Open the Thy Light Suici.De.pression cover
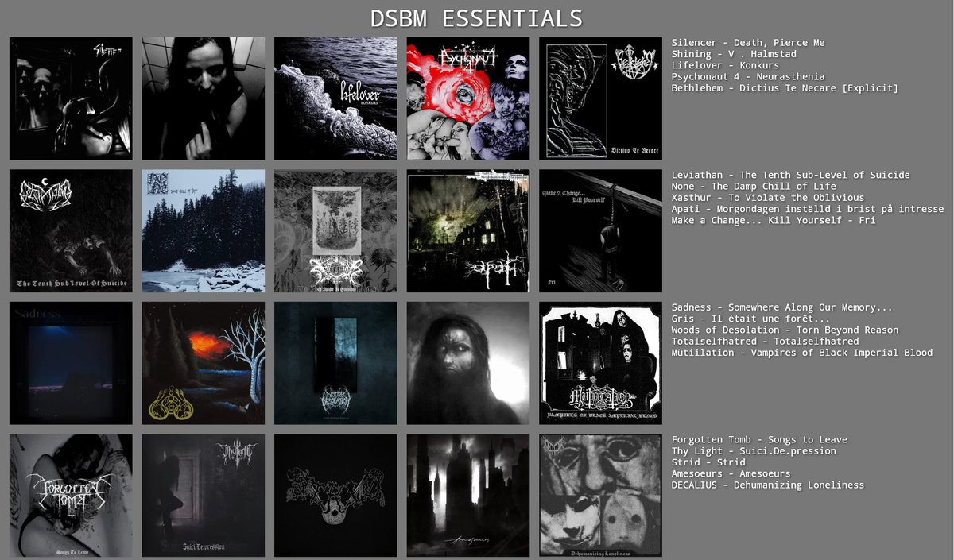This screenshot has width=954, height=560. (204, 496)
